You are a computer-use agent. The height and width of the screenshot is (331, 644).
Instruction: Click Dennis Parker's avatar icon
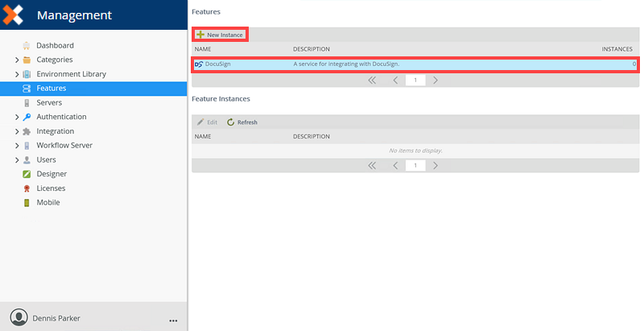[19, 318]
